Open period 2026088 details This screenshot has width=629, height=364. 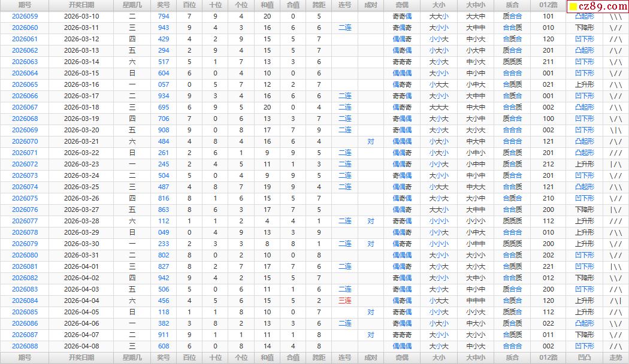click(x=25, y=346)
